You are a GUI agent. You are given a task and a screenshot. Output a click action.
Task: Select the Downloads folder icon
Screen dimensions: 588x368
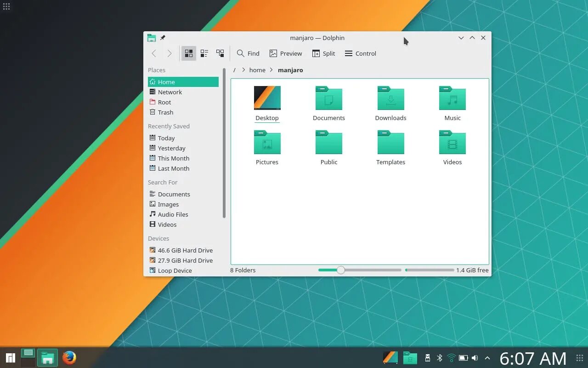(390, 98)
